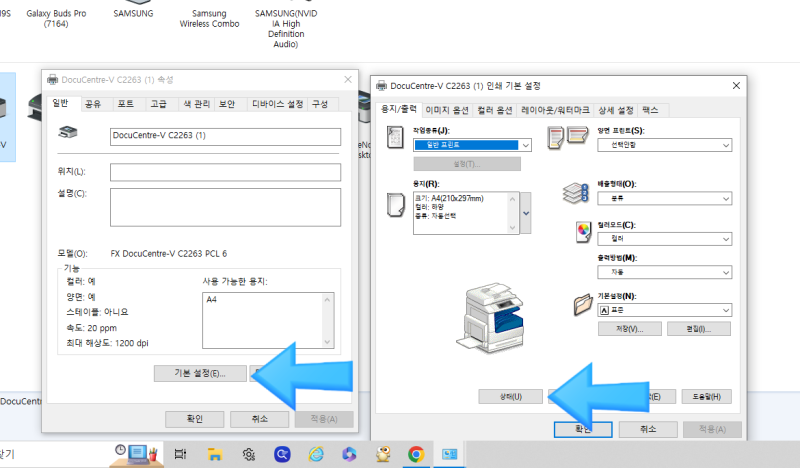Open the 상세 설정 tab
Image resolution: width=800 pixels, height=468 pixels.
pyautogui.click(x=616, y=110)
